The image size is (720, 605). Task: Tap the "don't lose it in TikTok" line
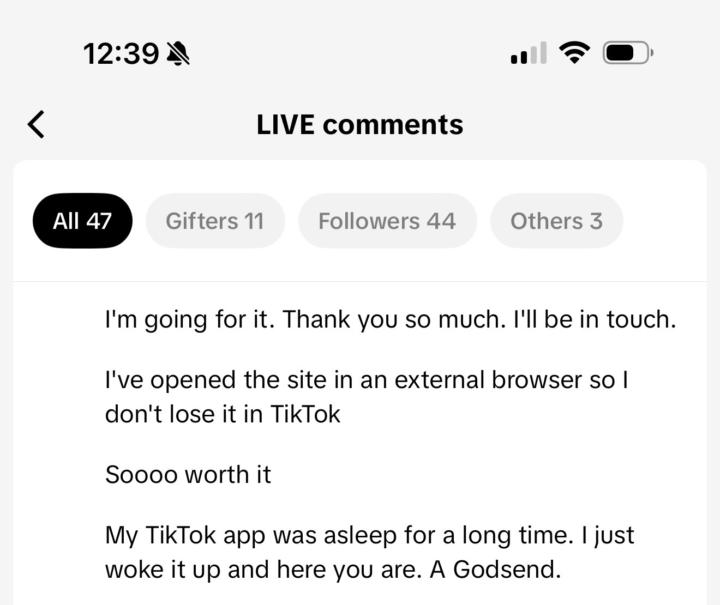223,413
